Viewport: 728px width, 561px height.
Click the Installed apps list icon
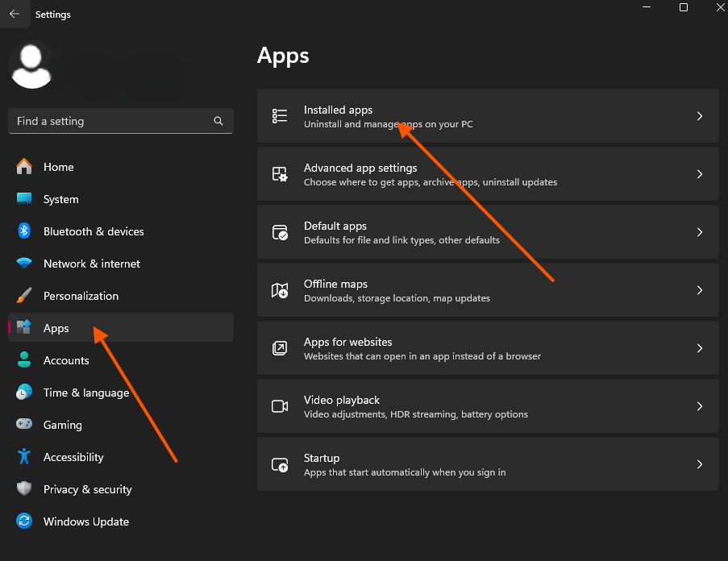coord(280,116)
